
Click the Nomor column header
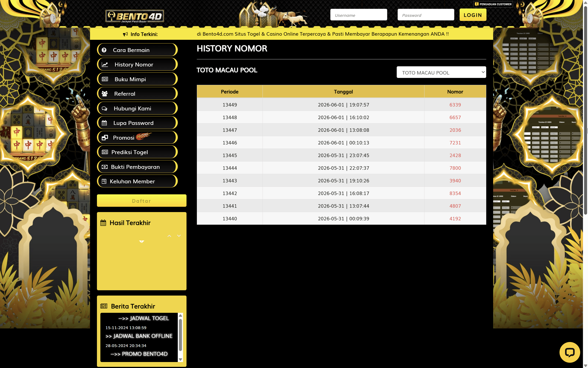pos(455,92)
